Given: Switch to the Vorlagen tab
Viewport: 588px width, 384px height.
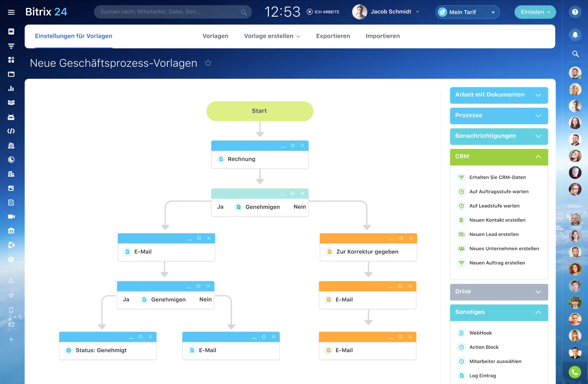Looking at the screenshot, I should click(x=215, y=36).
